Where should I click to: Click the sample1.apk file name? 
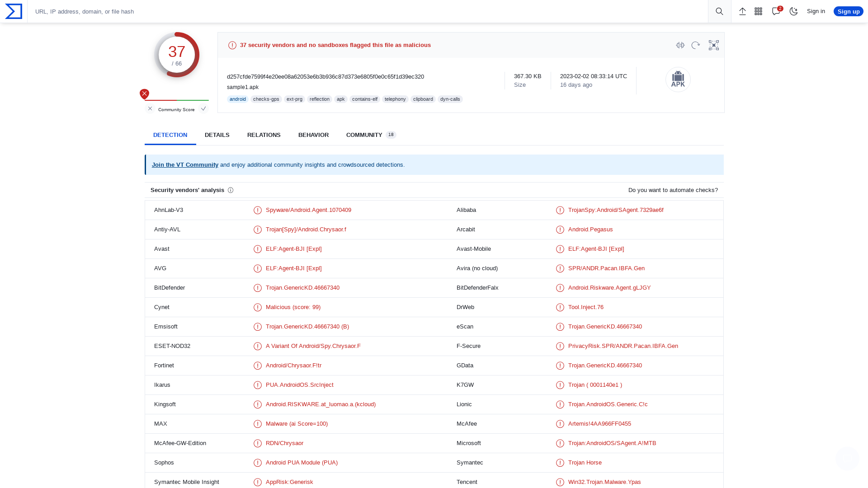click(x=243, y=87)
